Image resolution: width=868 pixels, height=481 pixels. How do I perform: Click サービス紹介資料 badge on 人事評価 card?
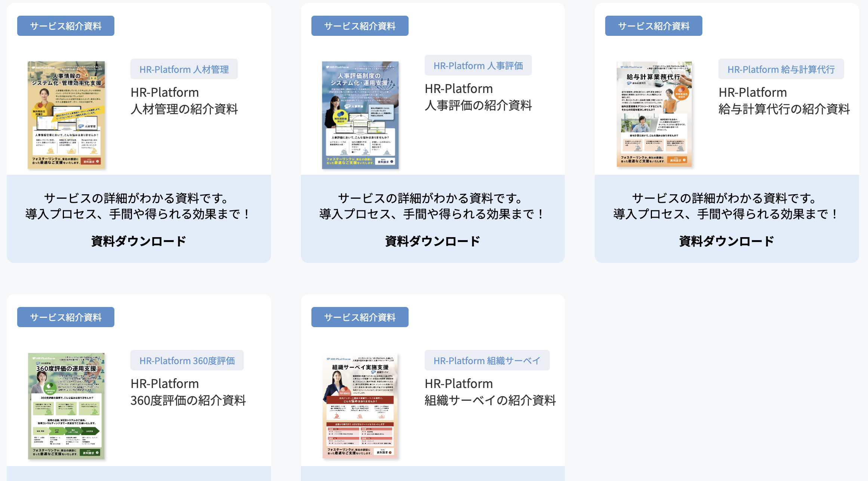(360, 26)
